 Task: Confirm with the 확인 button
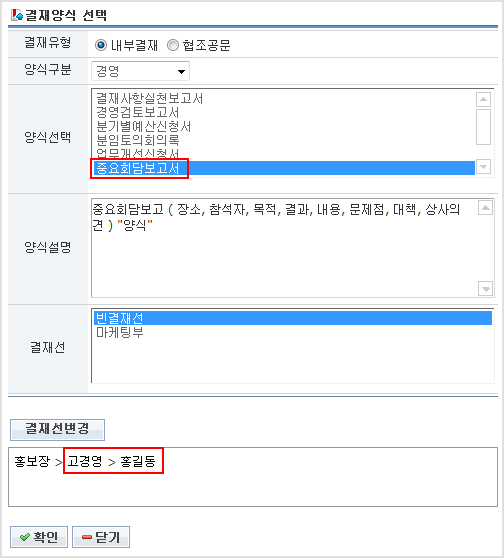(x=39, y=537)
